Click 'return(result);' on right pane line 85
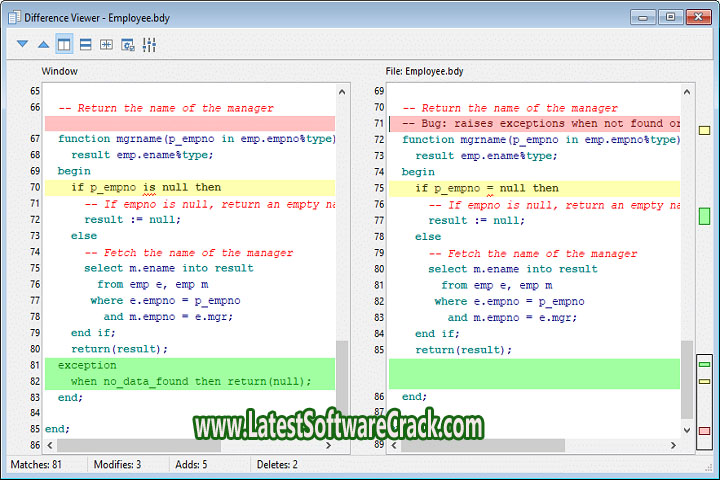Image resolution: width=720 pixels, height=480 pixels. point(464,350)
